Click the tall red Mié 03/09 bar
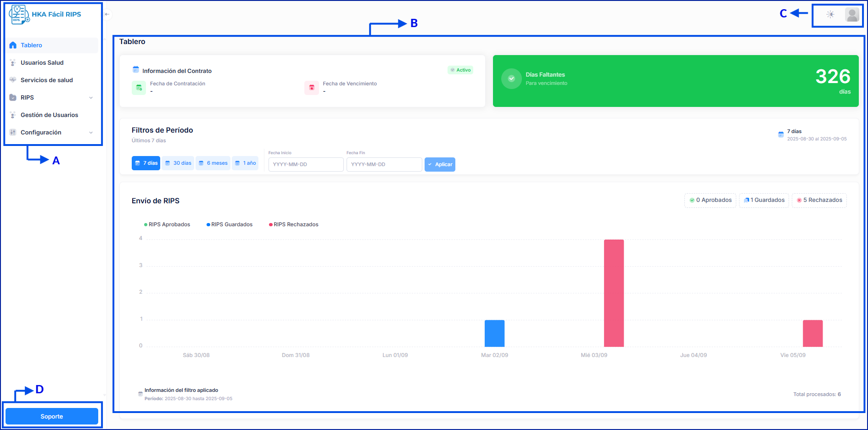This screenshot has height=430, width=868. click(614, 293)
